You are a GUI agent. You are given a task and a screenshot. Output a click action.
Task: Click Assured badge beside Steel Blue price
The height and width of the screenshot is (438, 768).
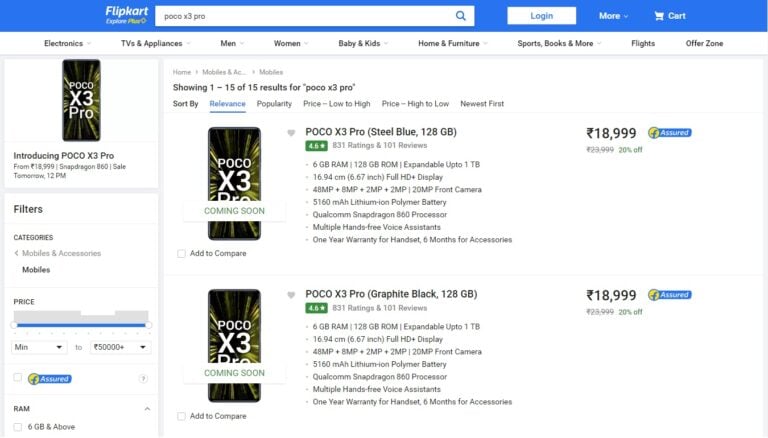point(670,133)
